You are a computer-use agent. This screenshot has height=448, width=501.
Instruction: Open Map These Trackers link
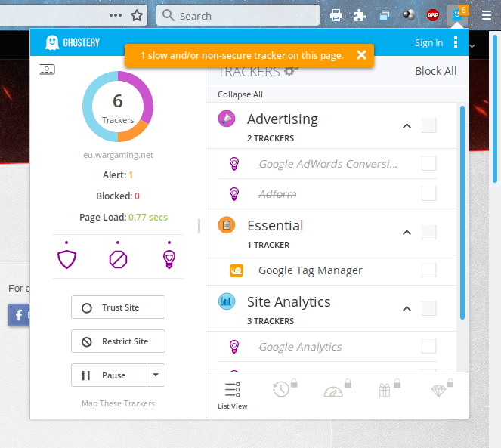click(118, 403)
